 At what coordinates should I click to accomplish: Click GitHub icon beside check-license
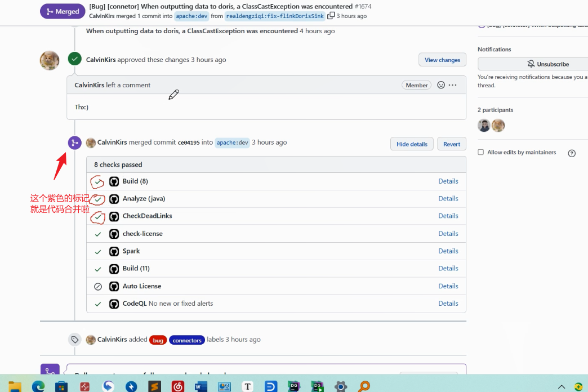tap(114, 234)
